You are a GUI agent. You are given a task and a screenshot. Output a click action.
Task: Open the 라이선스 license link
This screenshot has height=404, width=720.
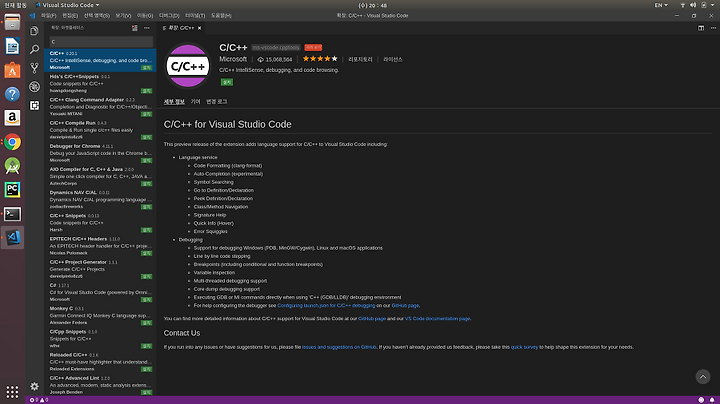point(393,59)
